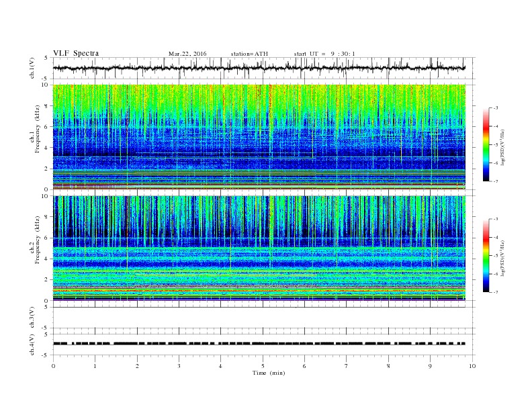Click the ch.1 voltage waveform trace
This screenshot has height=411, width=532.
(x=259, y=68)
